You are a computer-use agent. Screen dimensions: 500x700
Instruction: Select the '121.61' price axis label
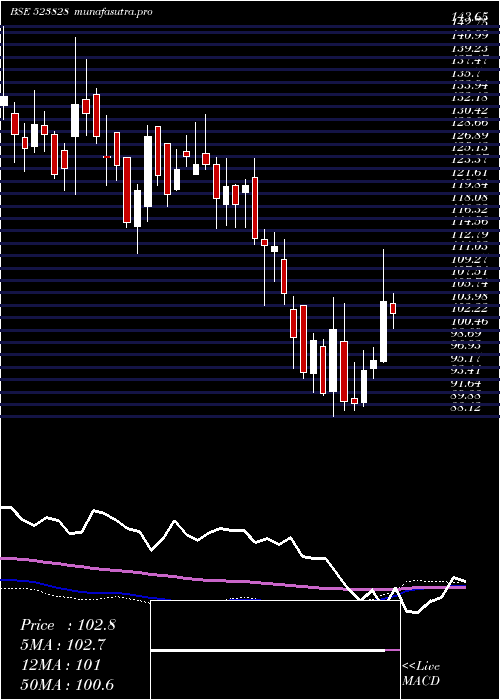pyautogui.click(x=470, y=172)
